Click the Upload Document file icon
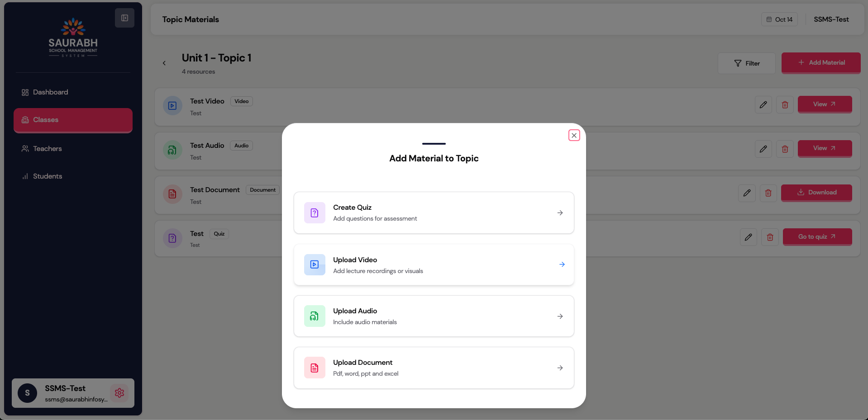Screen dimensions: 868x420 315,368
